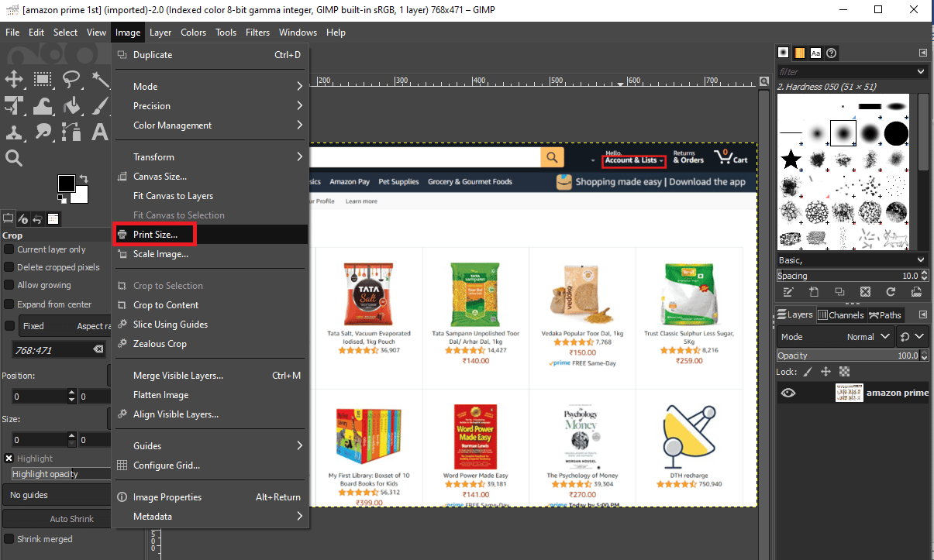Choose Print Size from Image menu
The height and width of the screenshot is (560, 934).
coord(211,234)
